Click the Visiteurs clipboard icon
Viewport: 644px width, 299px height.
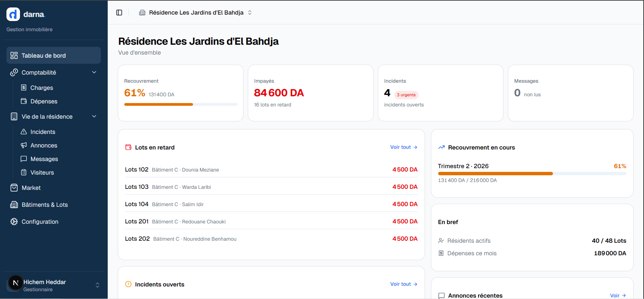(24, 172)
